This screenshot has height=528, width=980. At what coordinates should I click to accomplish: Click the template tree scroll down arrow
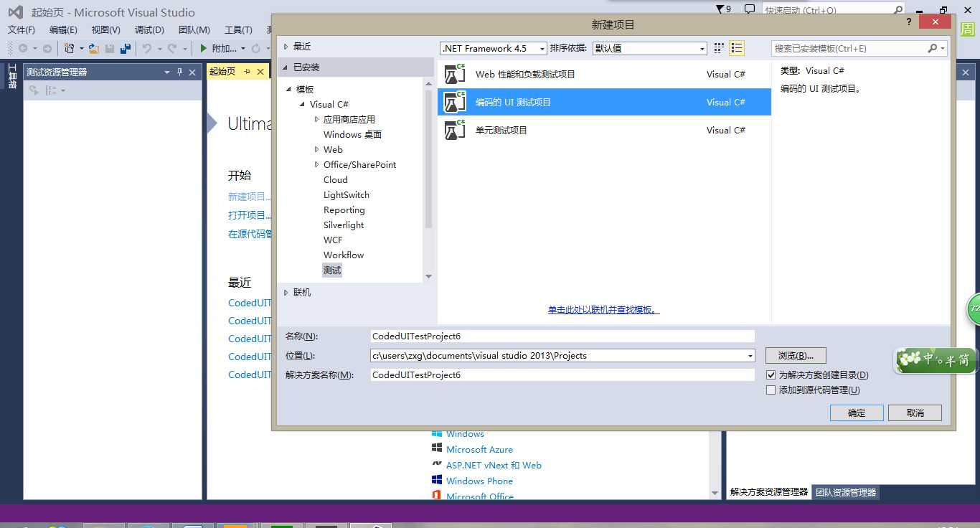point(428,276)
